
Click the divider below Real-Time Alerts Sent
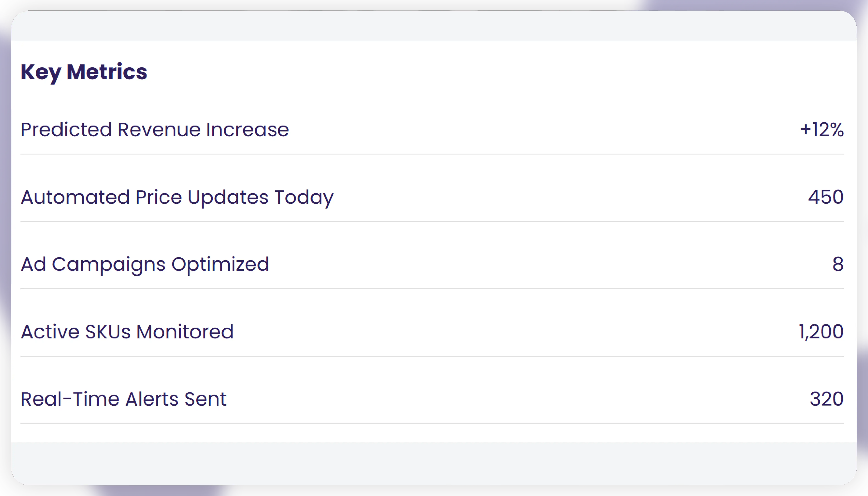pyautogui.click(x=432, y=423)
